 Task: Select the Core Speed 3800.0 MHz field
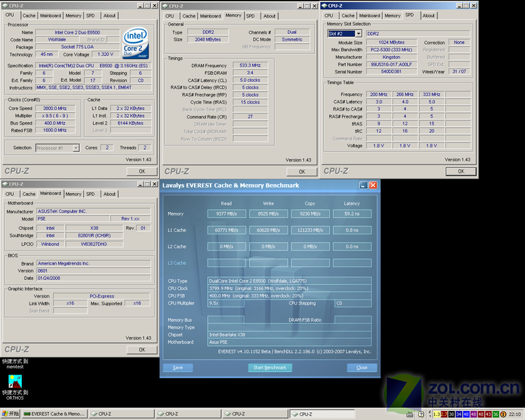(55, 108)
